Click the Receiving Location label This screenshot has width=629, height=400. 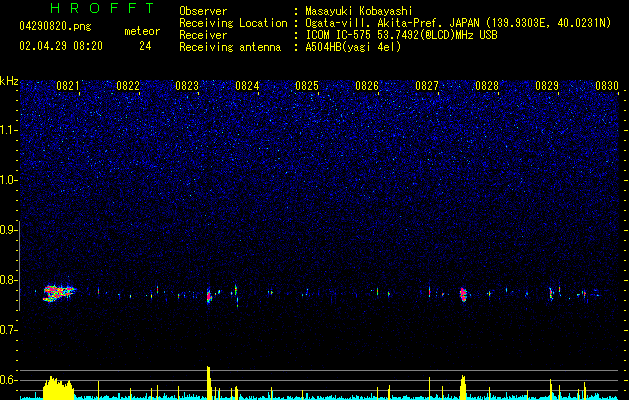[233, 23]
